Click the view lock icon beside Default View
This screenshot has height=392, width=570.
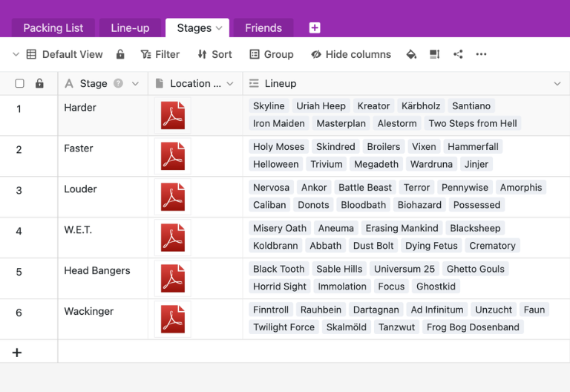click(x=120, y=54)
